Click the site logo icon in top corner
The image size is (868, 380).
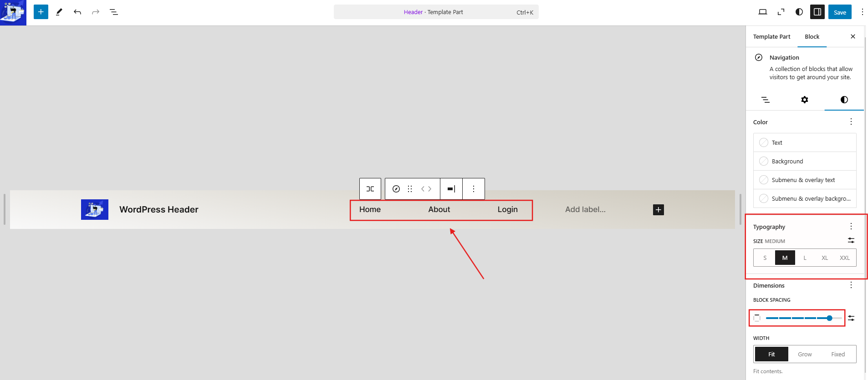tap(13, 13)
